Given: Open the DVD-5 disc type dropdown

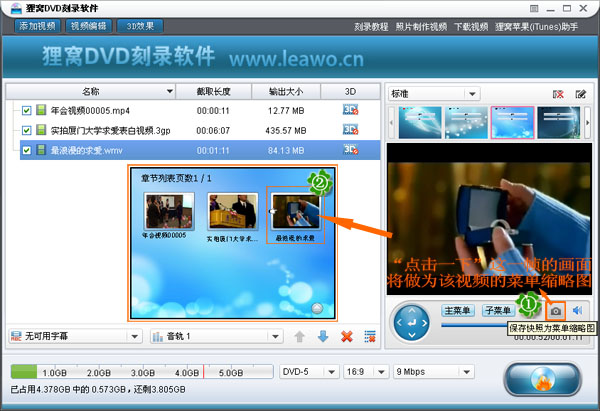Looking at the screenshot, I should tap(309, 372).
